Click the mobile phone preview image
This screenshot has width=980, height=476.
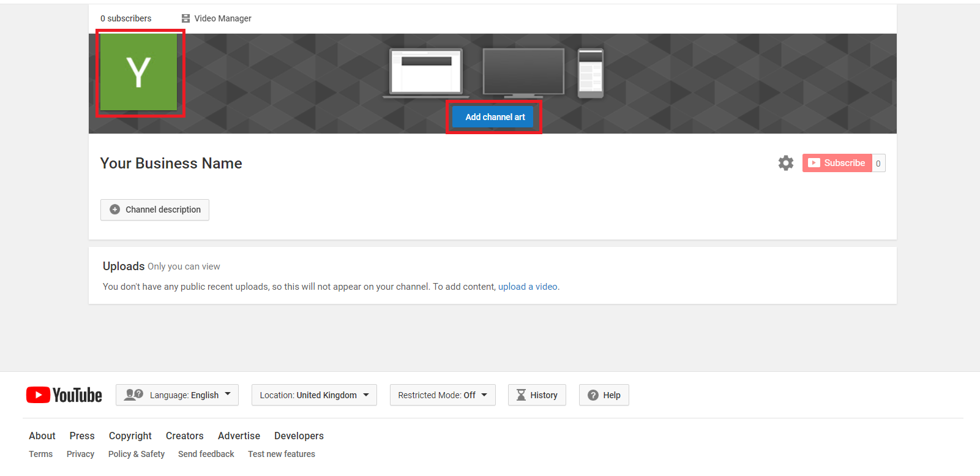coord(591,73)
